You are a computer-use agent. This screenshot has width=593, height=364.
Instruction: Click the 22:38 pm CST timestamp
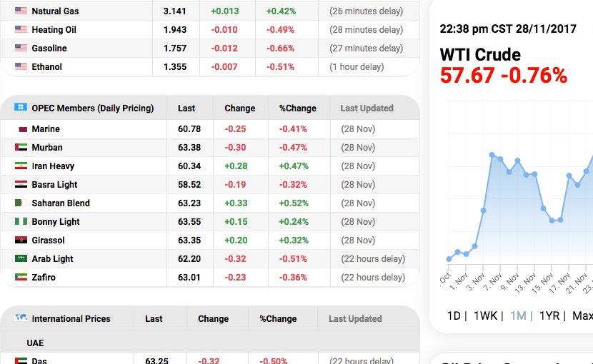click(x=508, y=29)
